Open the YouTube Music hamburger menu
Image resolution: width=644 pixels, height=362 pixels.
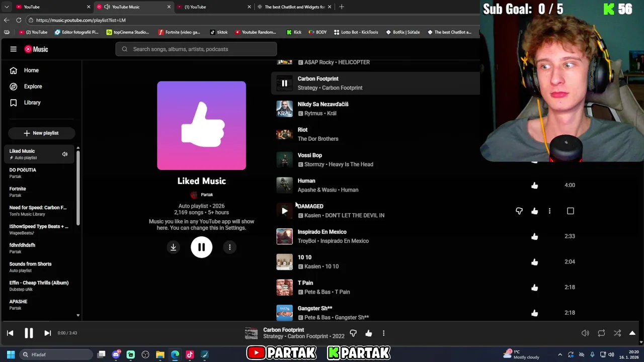tap(14, 49)
